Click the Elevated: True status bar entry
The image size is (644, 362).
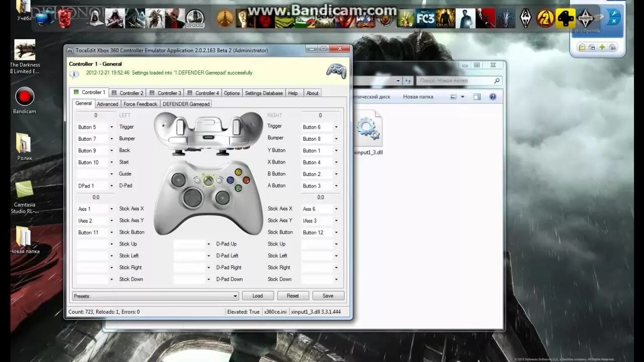244,312
